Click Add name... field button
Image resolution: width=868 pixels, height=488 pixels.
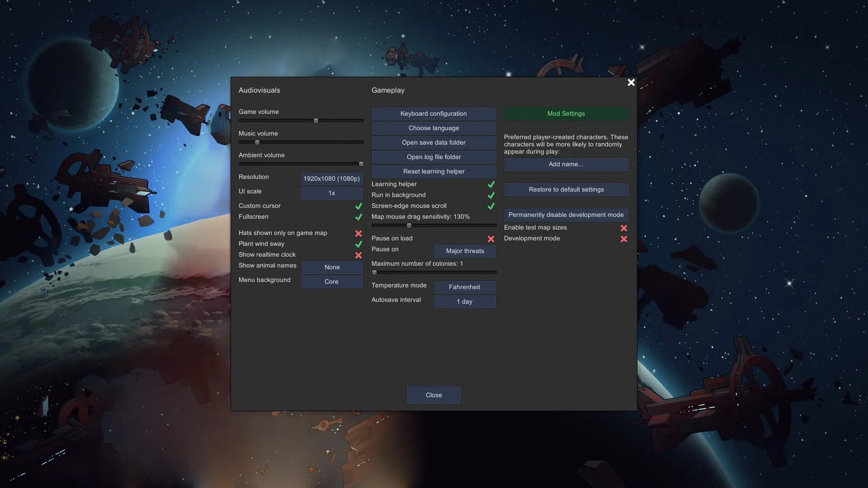(x=566, y=164)
